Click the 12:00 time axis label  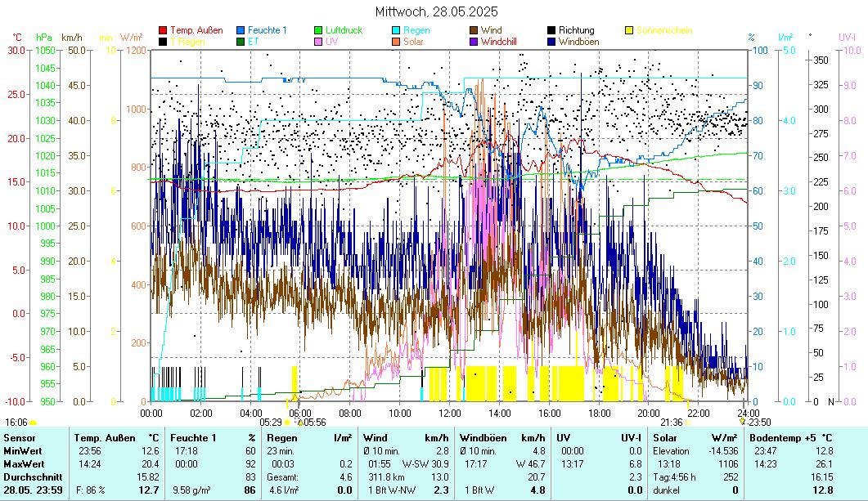(x=451, y=413)
